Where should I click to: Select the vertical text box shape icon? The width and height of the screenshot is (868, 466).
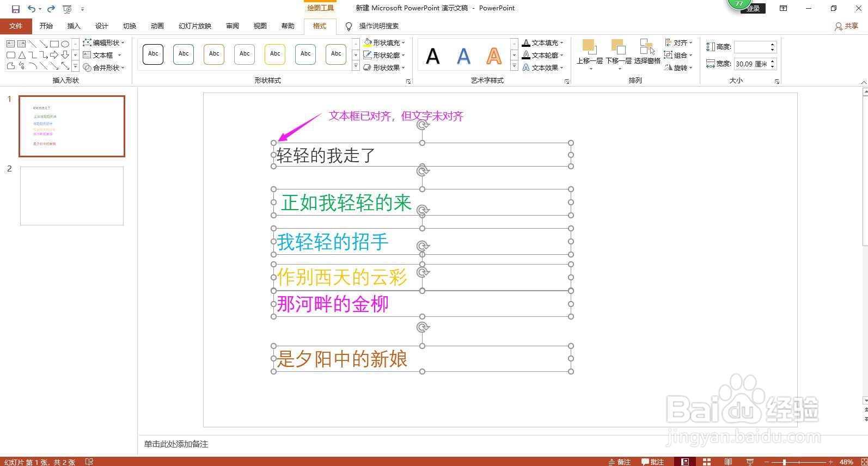[x=22, y=44]
